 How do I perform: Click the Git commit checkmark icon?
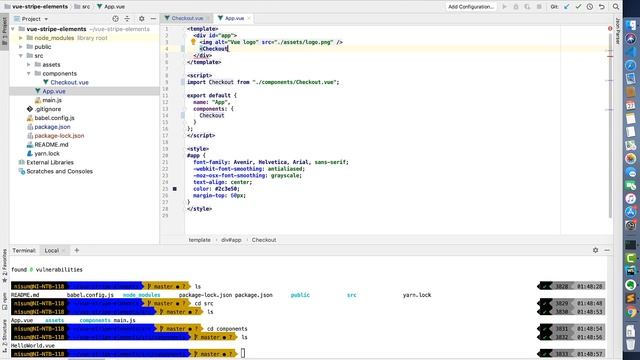click(578, 7)
